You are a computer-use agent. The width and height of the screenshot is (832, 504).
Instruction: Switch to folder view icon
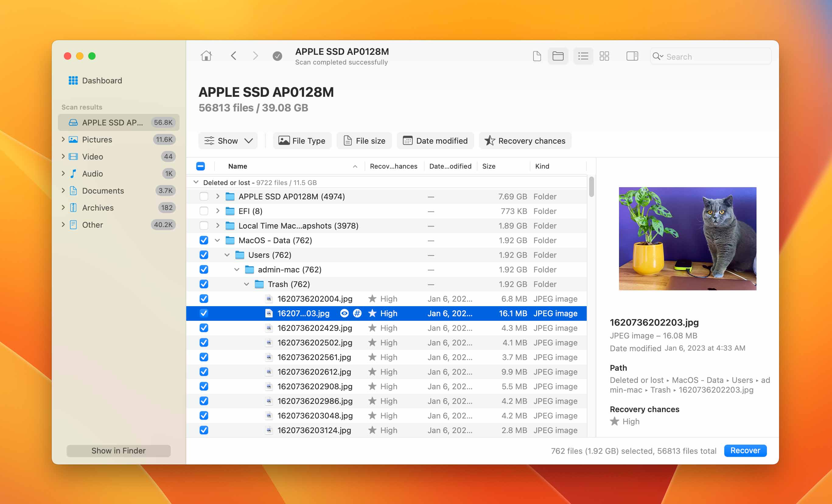[x=558, y=56]
